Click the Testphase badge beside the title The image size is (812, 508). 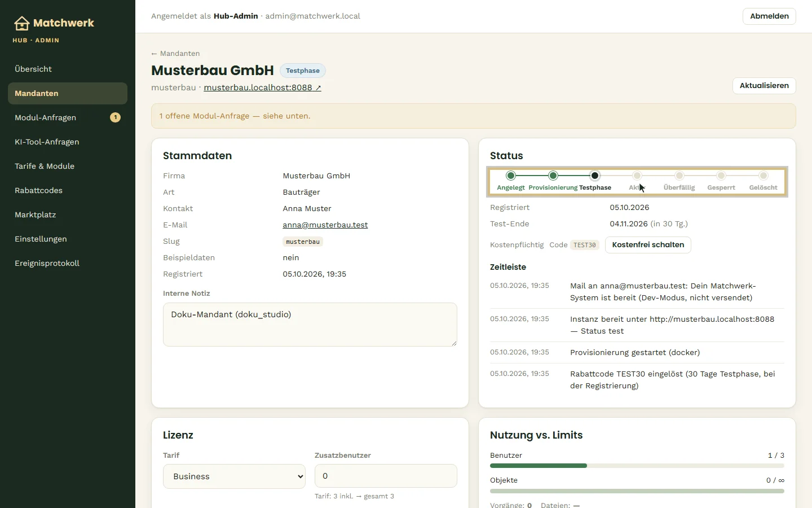click(x=303, y=71)
